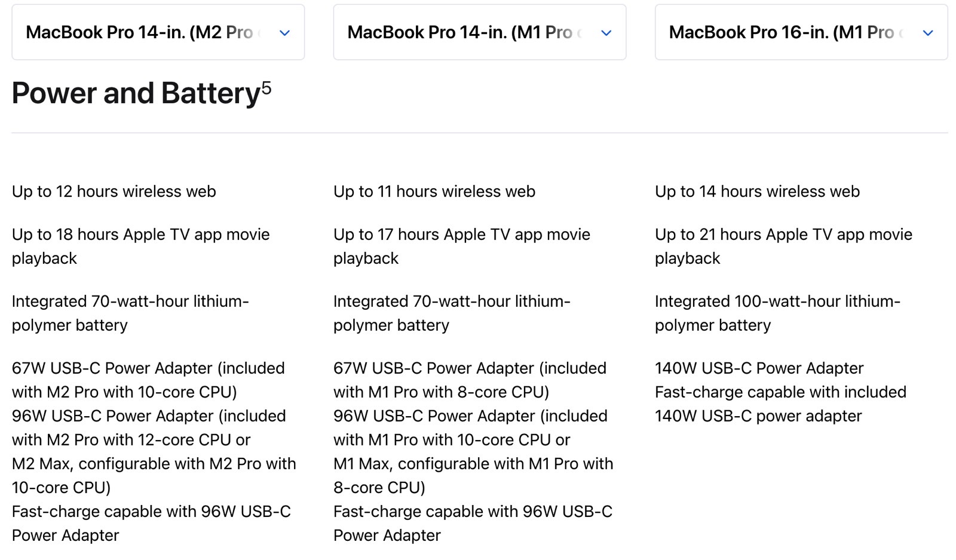Click the 'Up to 14 hours wireless web' text
956x560 pixels.
pos(757,192)
